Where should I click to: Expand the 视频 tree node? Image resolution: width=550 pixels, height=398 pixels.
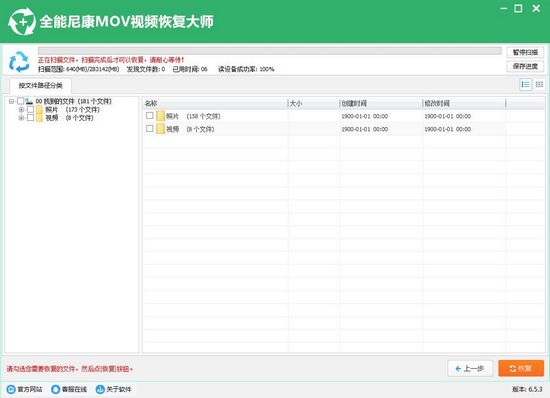click(x=21, y=118)
